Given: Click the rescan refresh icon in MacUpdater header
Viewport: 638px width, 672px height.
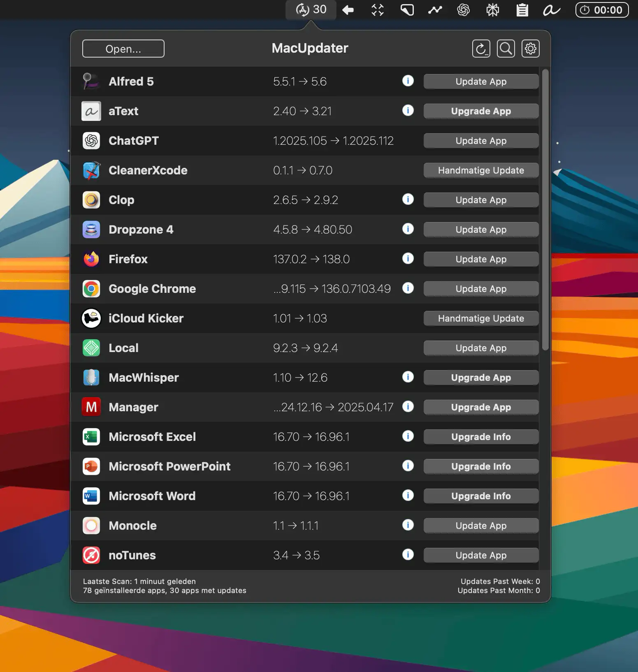Looking at the screenshot, I should [481, 49].
